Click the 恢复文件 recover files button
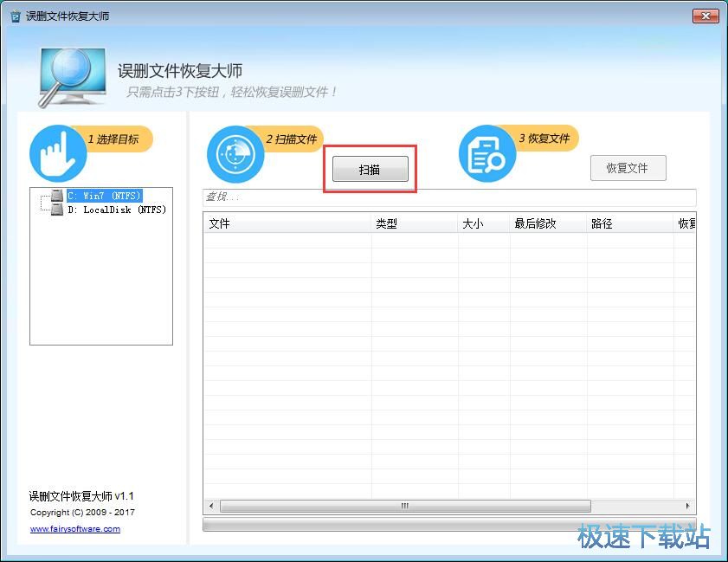Image resolution: width=728 pixels, height=562 pixels. click(x=628, y=168)
